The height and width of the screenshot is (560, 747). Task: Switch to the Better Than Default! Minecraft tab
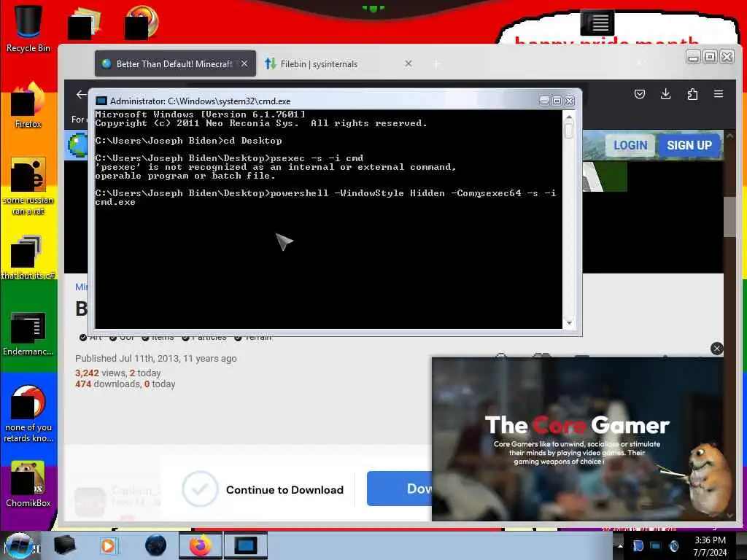point(174,64)
